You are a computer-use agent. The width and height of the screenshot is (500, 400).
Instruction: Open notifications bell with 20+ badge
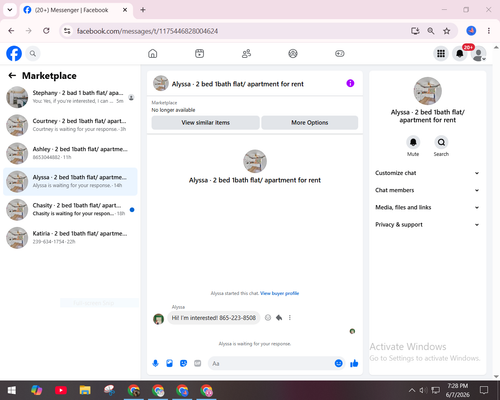click(460, 53)
